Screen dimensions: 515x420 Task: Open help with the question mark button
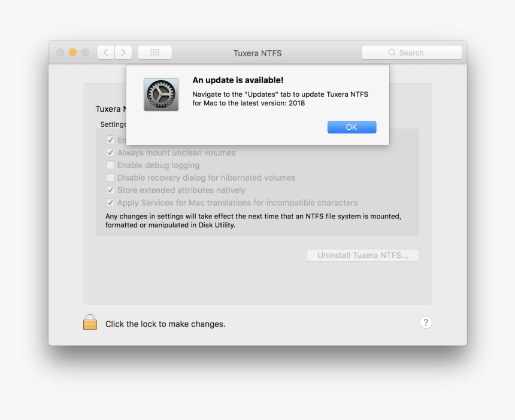426,322
